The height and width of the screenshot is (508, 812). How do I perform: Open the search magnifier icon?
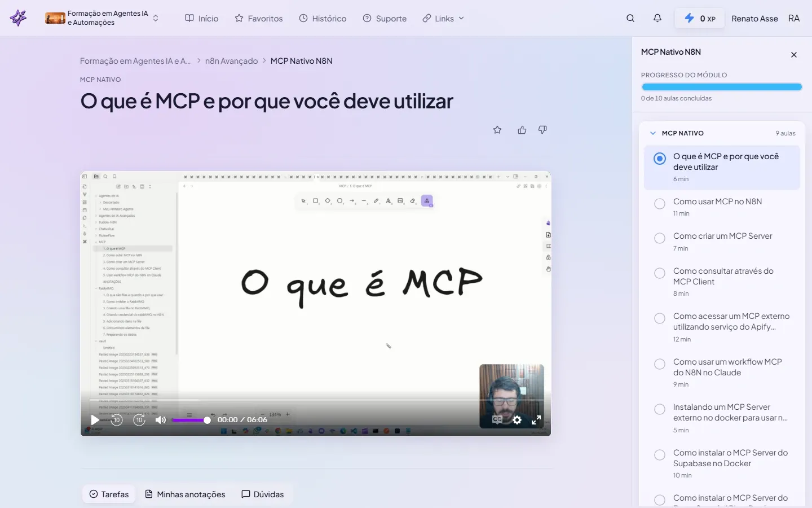tap(630, 18)
